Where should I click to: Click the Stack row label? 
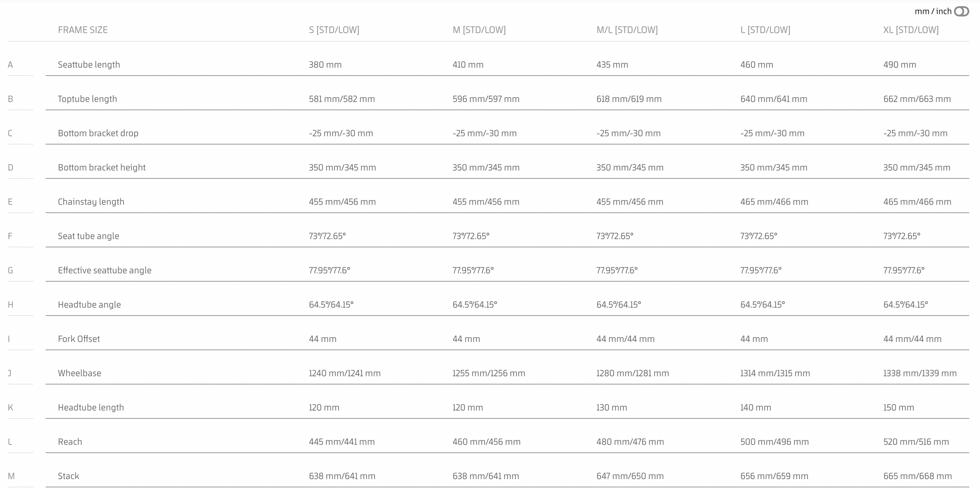coord(69,476)
